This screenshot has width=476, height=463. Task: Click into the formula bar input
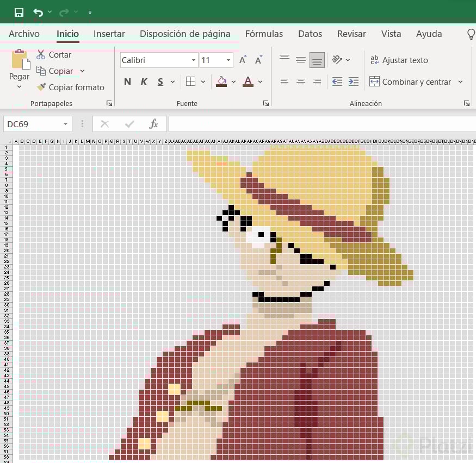point(322,124)
